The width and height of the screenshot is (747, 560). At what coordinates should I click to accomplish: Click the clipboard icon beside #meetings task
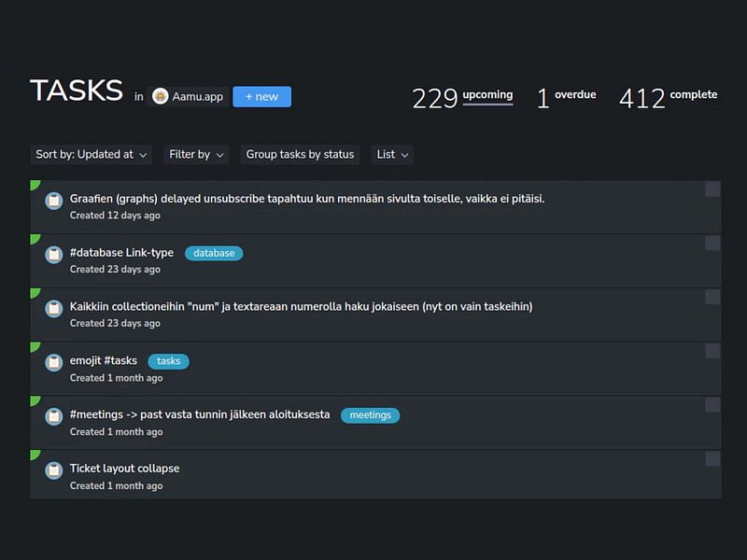pyautogui.click(x=54, y=416)
